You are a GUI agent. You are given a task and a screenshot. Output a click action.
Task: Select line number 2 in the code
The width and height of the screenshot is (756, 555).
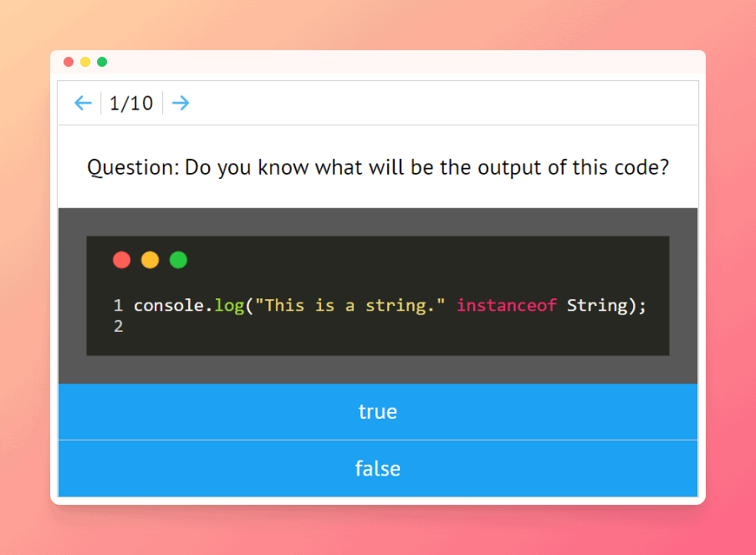tap(118, 326)
